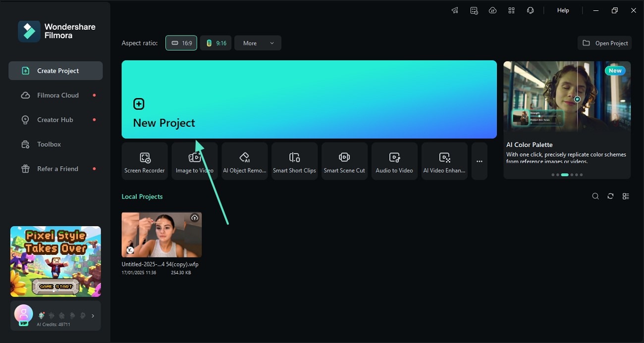The width and height of the screenshot is (644, 343).
Task: Click the Open Project button
Action: [x=605, y=43]
